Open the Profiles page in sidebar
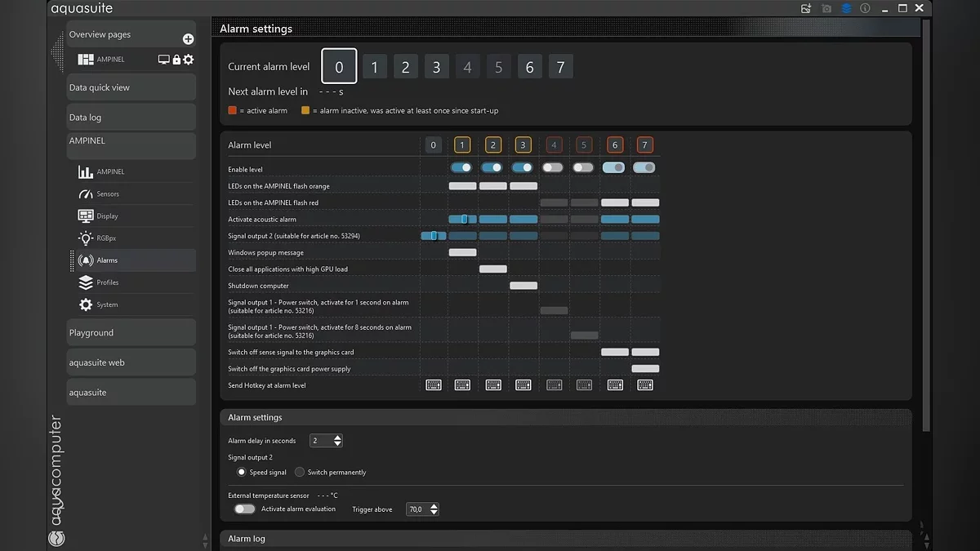 [107, 282]
